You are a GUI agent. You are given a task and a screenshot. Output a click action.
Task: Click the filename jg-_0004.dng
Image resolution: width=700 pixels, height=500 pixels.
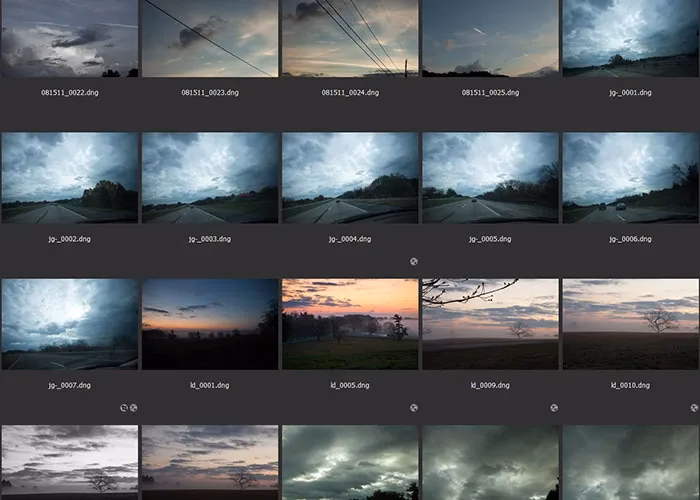click(350, 239)
